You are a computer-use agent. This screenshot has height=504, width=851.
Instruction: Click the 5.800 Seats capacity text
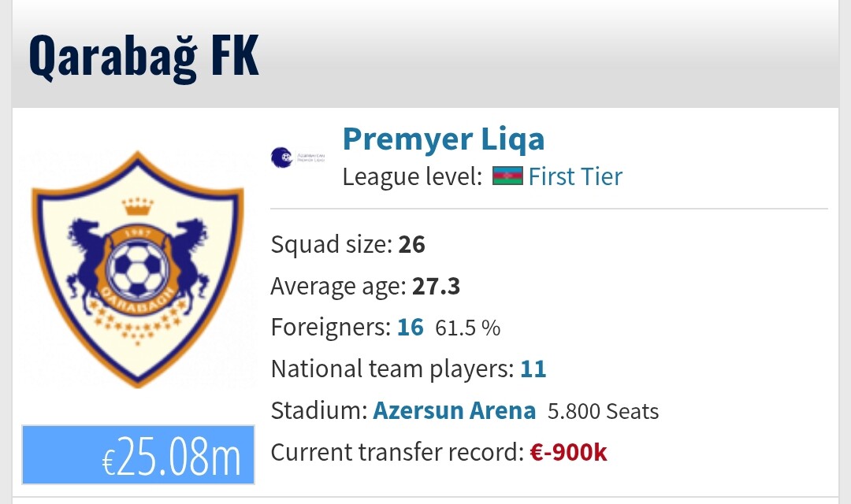tap(603, 411)
